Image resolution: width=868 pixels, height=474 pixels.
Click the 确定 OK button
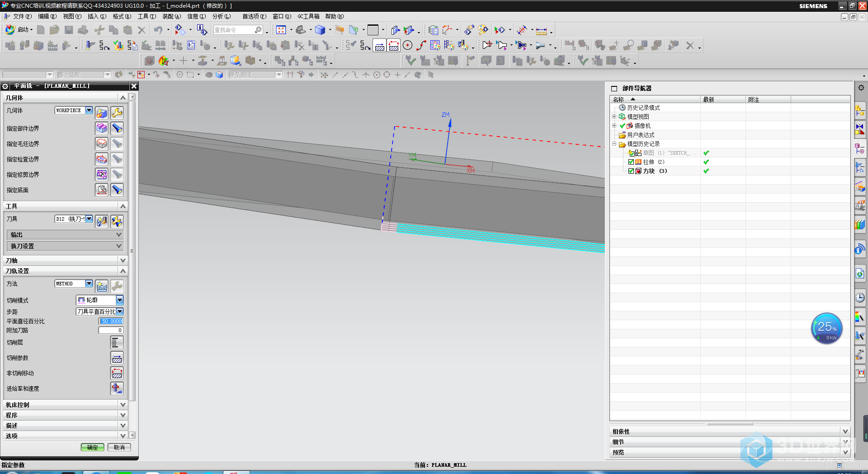pos(93,447)
